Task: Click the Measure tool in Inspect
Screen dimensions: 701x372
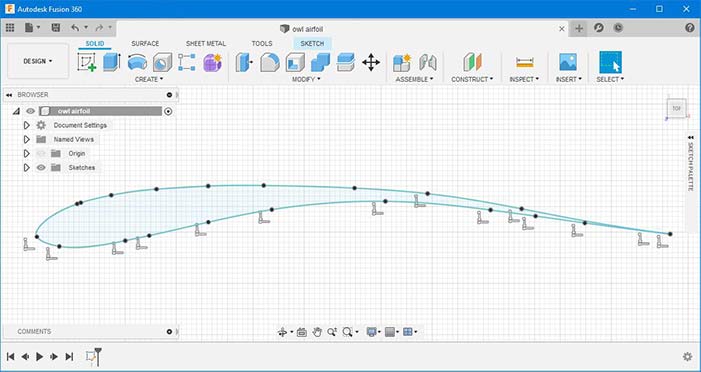Action: point(524,62)
